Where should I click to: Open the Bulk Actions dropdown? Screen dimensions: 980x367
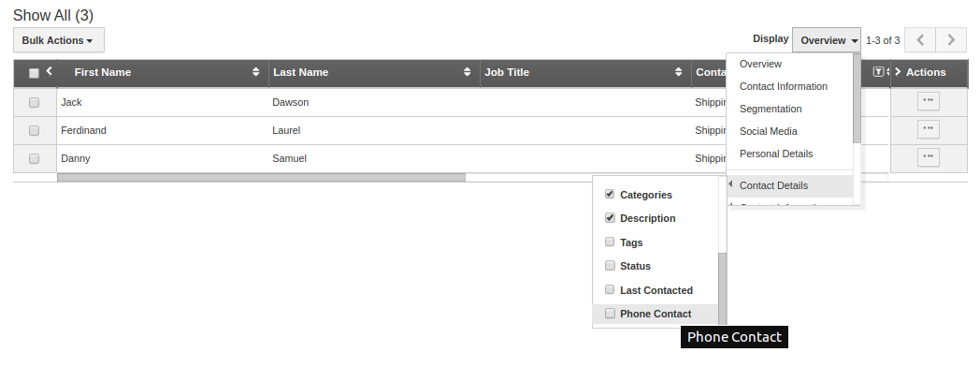pyautogui.click(x=59, y=40)
